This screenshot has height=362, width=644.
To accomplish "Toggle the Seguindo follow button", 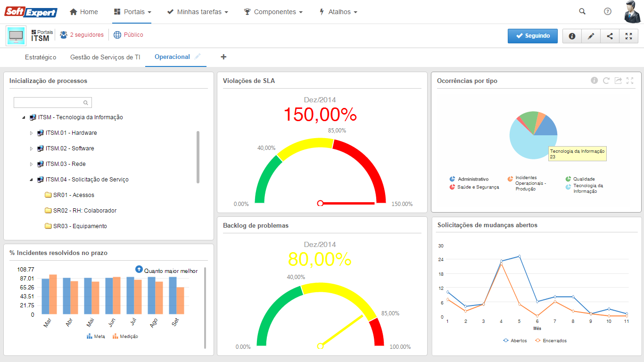I will [532, 36].
